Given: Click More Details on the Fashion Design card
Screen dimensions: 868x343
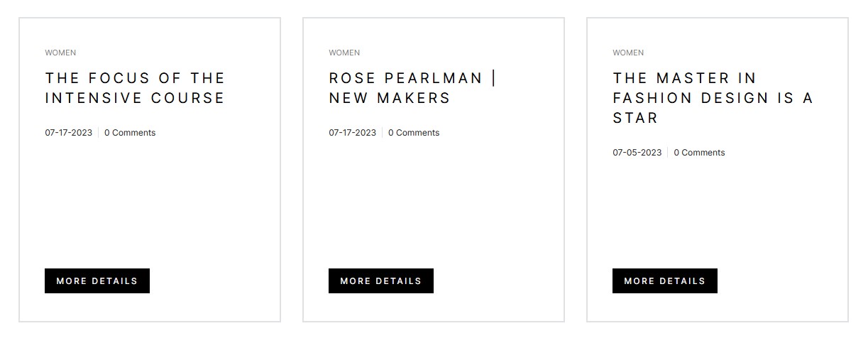Looking at the screenshot, I should tap(665, 281).
